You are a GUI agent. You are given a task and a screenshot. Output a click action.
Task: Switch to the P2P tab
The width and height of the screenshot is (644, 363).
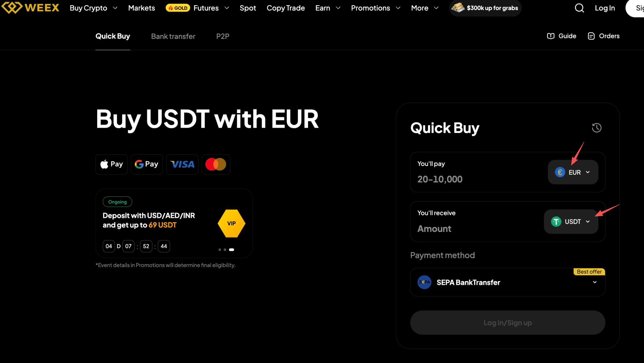pos(223,36)
